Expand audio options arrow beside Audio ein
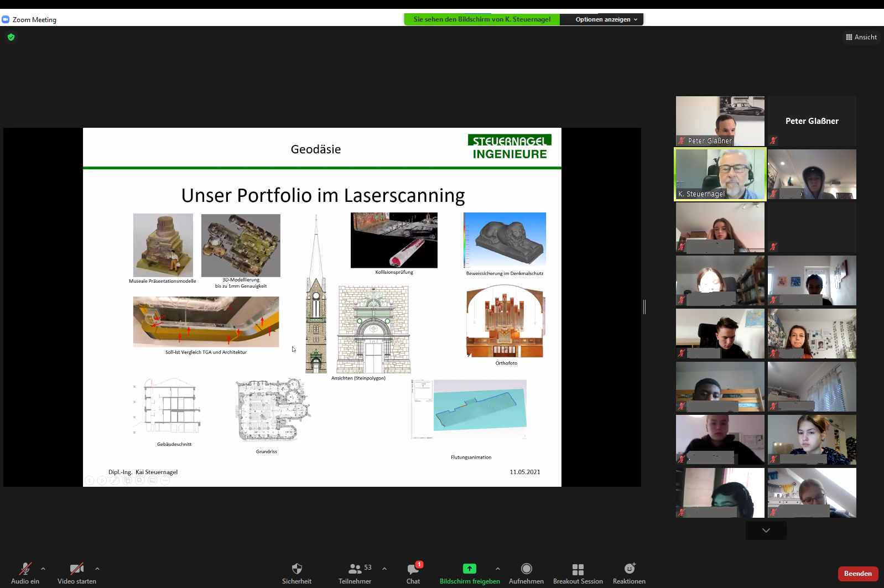Viewport: 884px width, 588px height. coord(43,569)
